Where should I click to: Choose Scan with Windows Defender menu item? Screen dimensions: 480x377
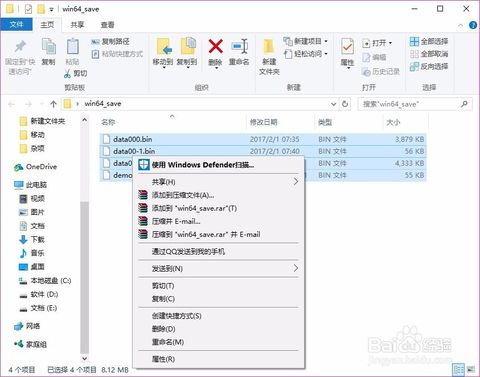[219, 165]
